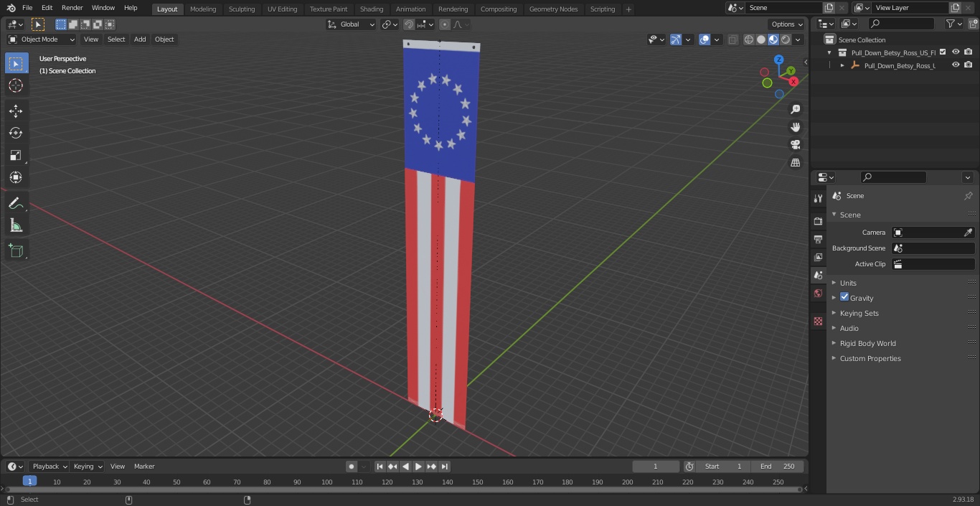Switch to the Modeling workspace tab
980x506 pixels.
pyautogui.click(x=203, y=9)
